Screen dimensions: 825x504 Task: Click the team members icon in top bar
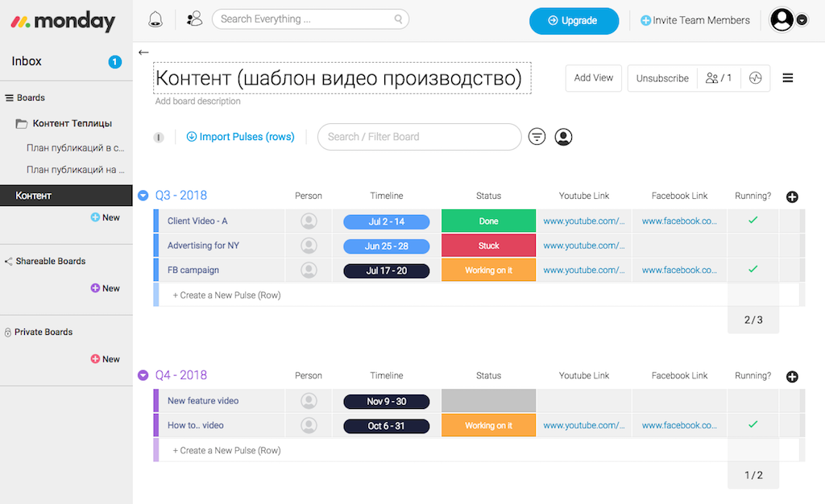point(194,19)
